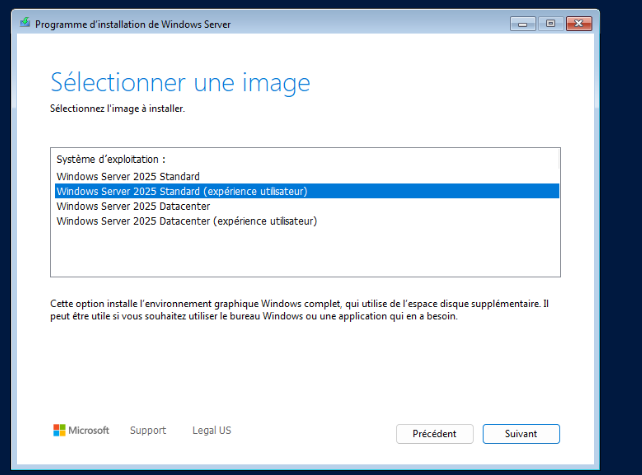Click the setup icon in the title bar
This screenshot has height=475, width=642.
point(24,23)
